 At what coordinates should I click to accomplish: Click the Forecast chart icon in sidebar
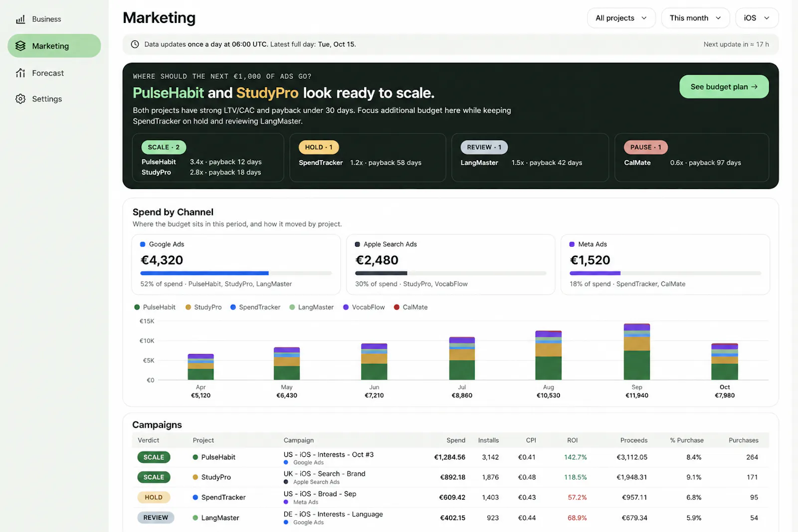(x=20, y=73)
